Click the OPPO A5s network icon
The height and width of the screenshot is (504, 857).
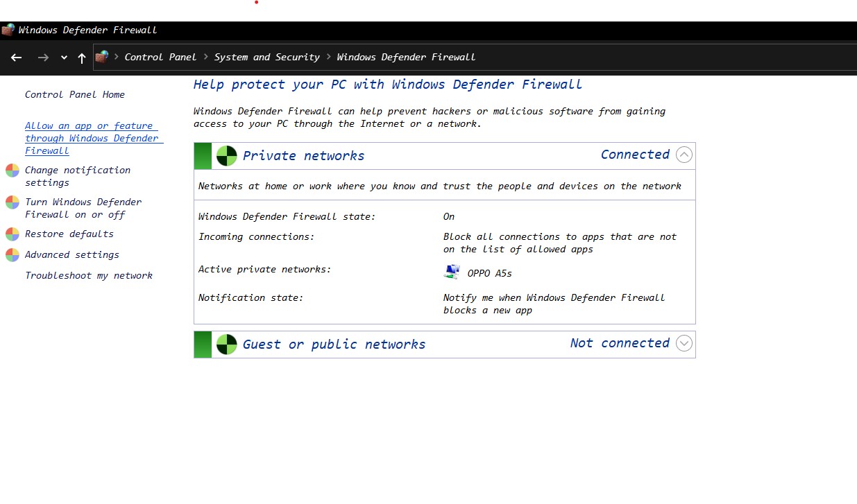[452, 272]
